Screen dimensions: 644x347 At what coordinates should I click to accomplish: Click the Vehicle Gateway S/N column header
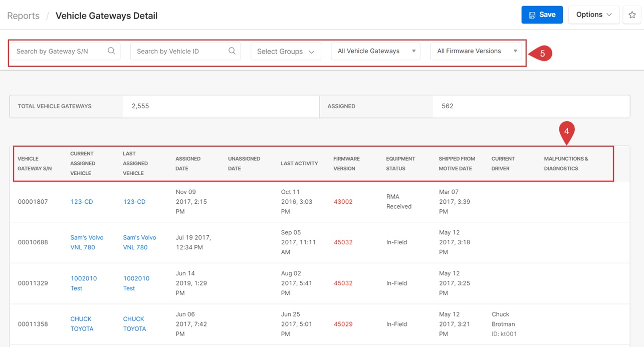pos(35,164)
